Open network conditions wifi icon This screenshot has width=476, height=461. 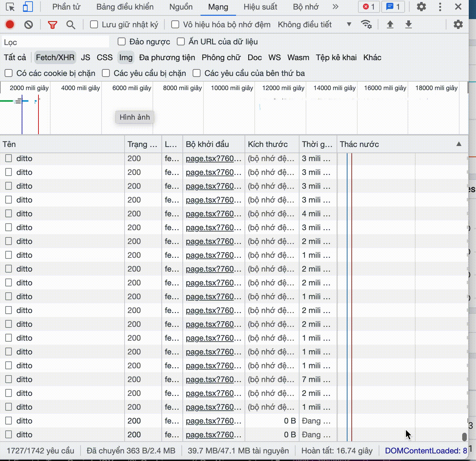pos(366,24)
